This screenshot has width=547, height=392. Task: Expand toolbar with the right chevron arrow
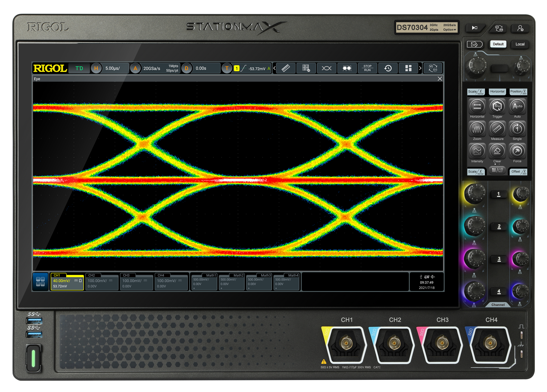tap(420, 68)
